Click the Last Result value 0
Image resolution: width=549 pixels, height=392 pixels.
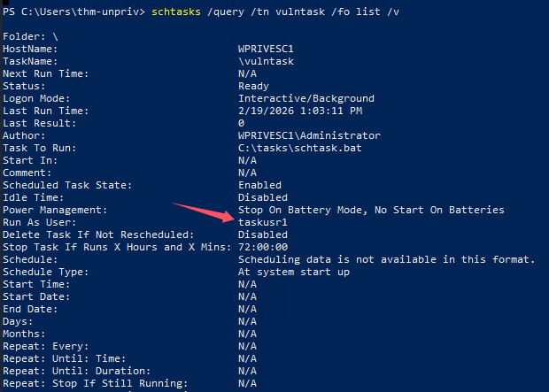[x=242, y=123]
